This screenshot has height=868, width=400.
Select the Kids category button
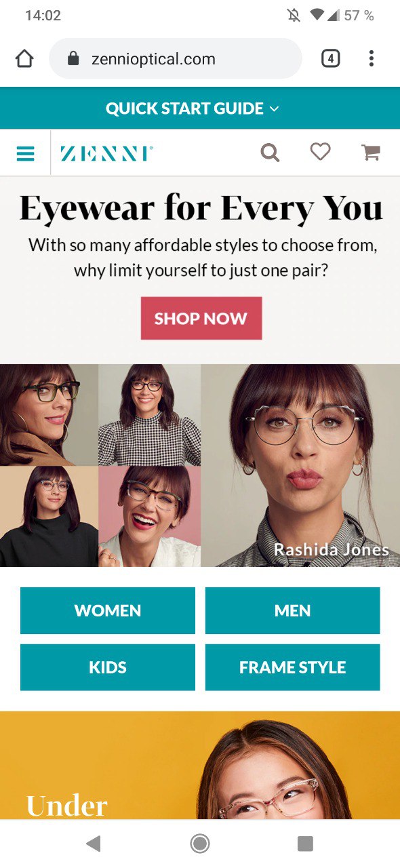click(x=108, y=667)
